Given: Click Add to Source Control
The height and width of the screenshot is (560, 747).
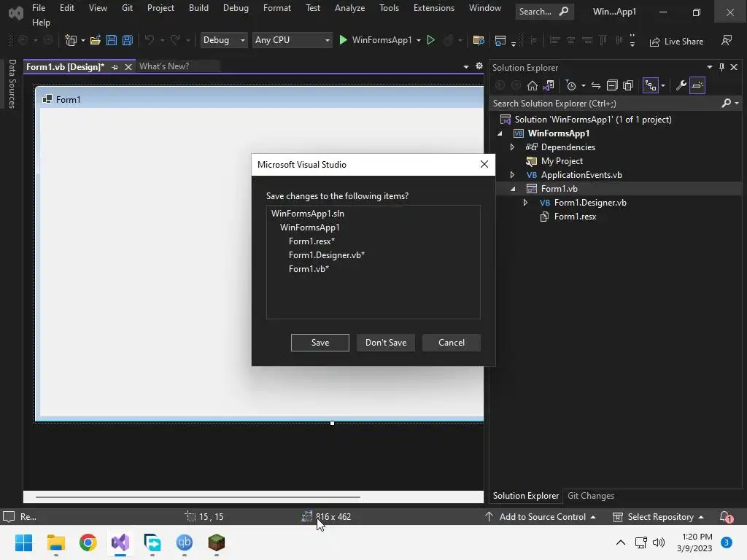Looking at the screenshot, I should pos(541,517).
